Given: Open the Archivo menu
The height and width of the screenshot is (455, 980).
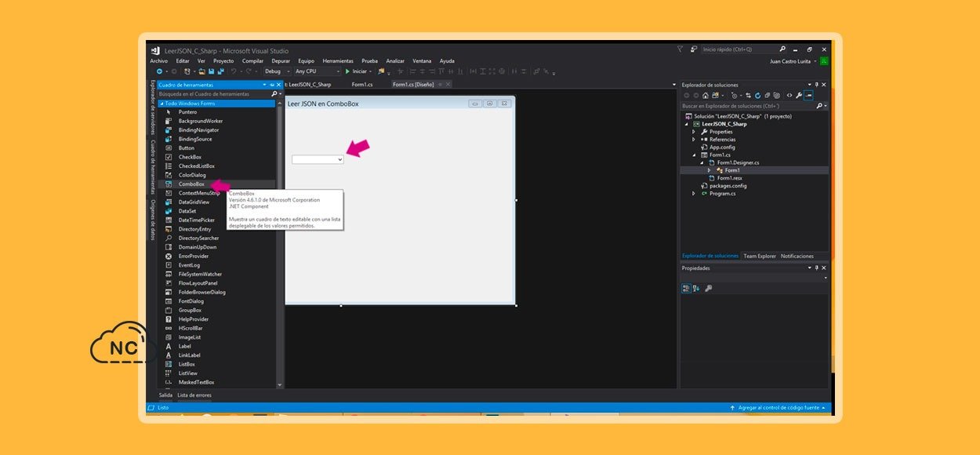Looking at the screenshot, I should 159,61.
